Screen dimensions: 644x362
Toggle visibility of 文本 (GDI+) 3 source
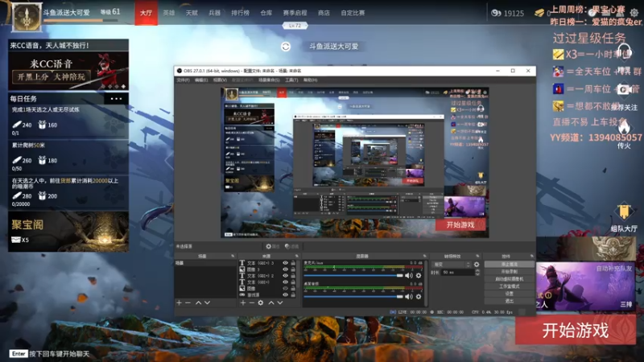coord(286,263)
